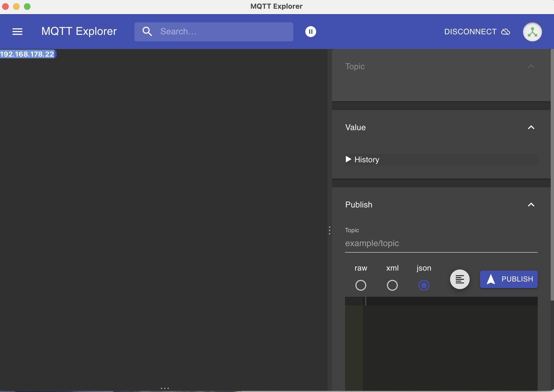Image resolution: width=554 pixels, height=392 pixels.
Task: Collapse the Topic panel chevron
Action: (x=531, y=66)
